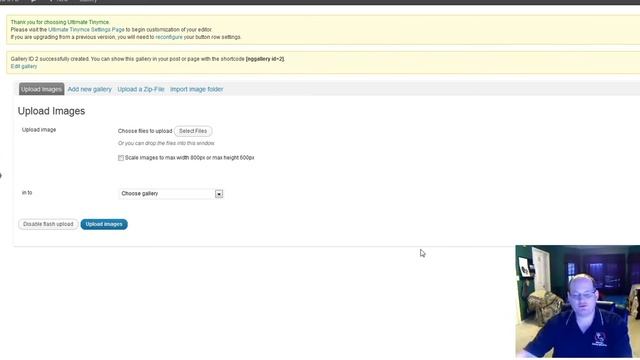Open the Upload Images tab
The image size is (640, 360).
[x=41, y=89]
